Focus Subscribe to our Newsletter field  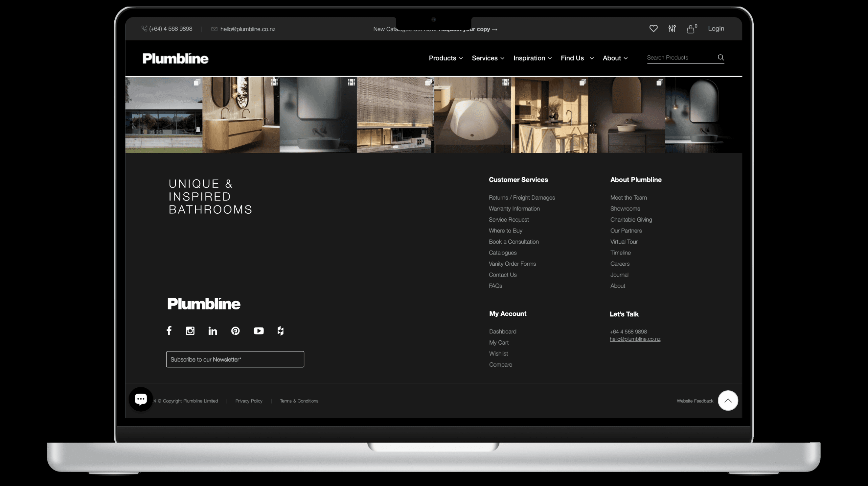tap(235, 359)
